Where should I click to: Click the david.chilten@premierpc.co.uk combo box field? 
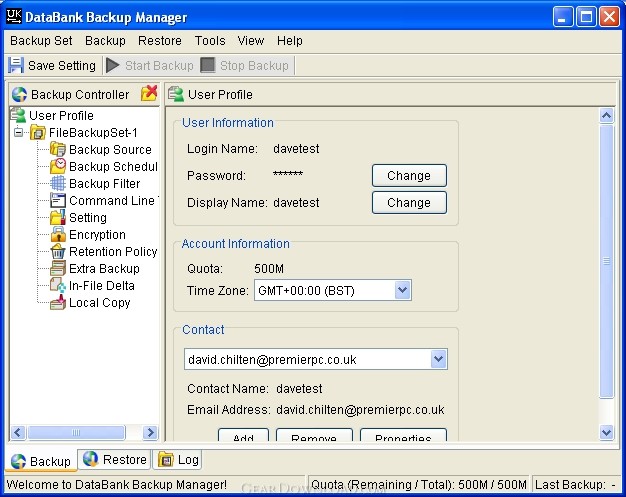[x=315, y=359]
